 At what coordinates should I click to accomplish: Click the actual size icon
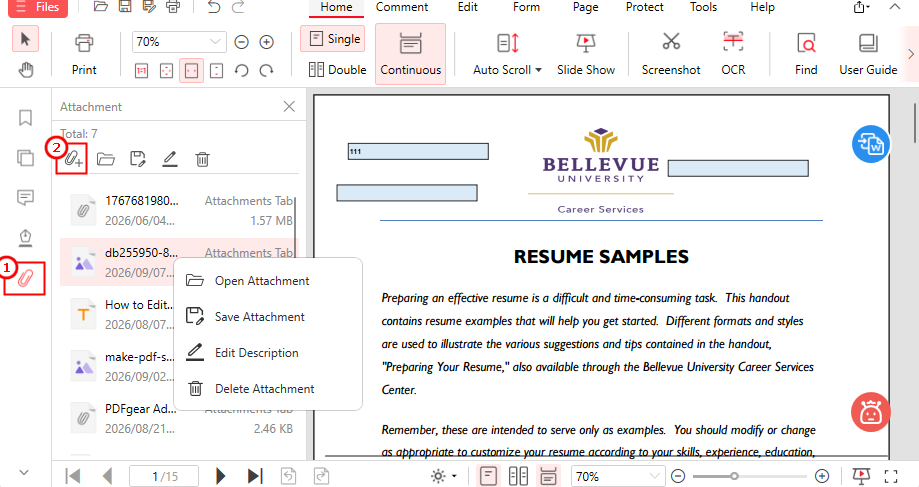coord(141,71)
